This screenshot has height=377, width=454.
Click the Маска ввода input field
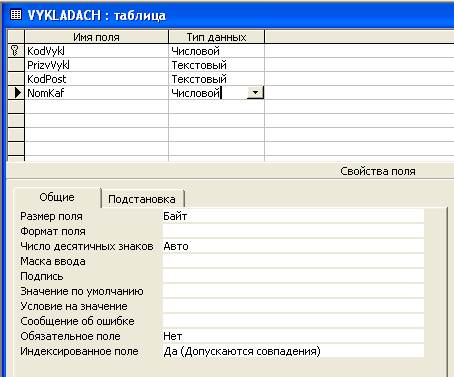pos(293,261)
